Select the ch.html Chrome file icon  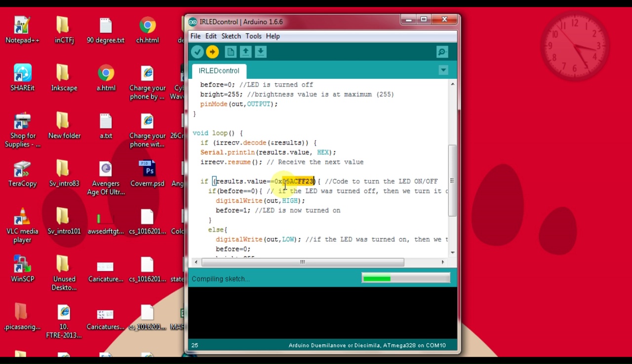(148, 30)
